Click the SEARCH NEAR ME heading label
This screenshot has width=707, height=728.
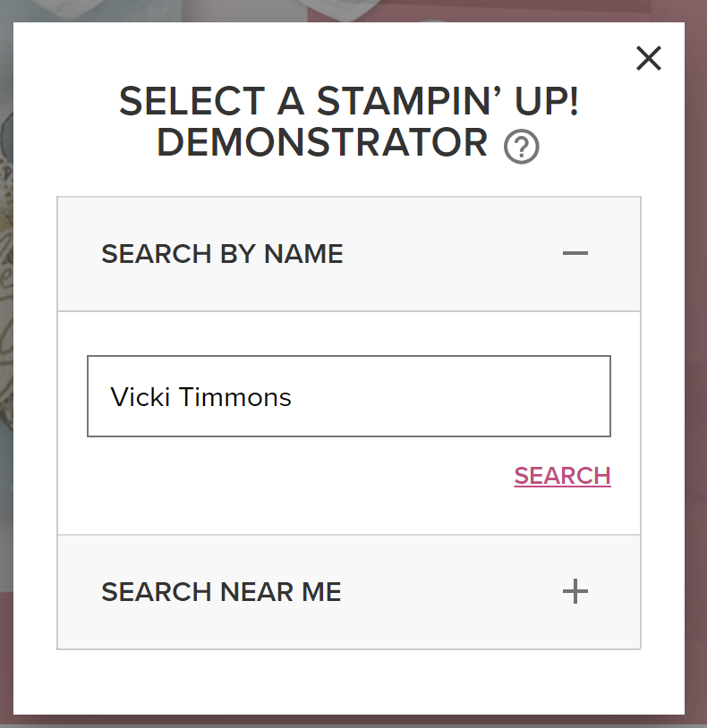click(221, 592)
